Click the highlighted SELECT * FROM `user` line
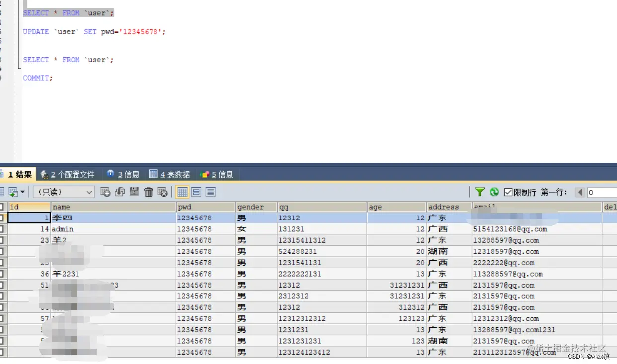Viewport: 617px width, 364px height. [69, 13]
